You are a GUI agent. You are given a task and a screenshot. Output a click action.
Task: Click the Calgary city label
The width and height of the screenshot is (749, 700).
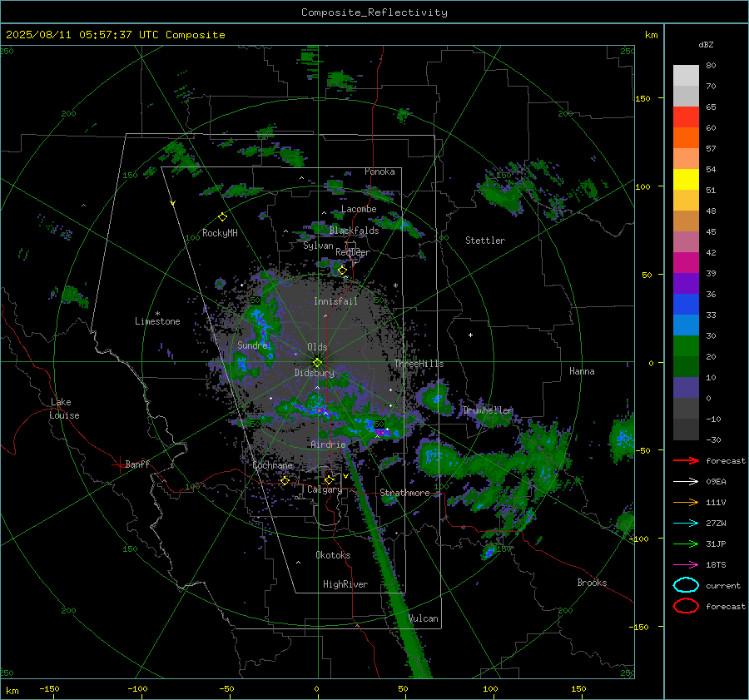(x=325, y=489)
